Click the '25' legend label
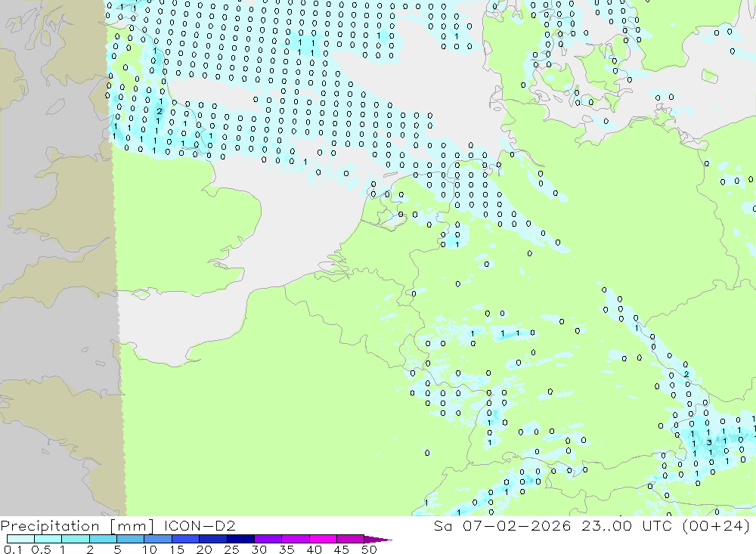 tap(231, 549)
